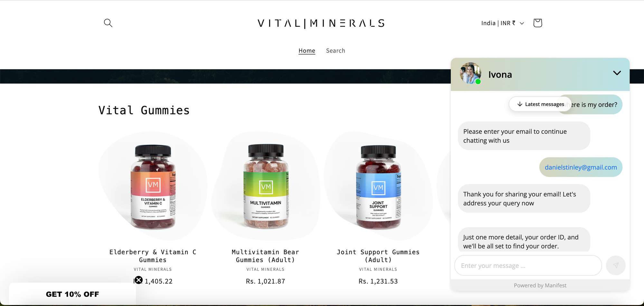The width and height of the screenshot is (644, 306).
Task: Open the danielstinley@gmail.com email link
Action: (581, 167)
